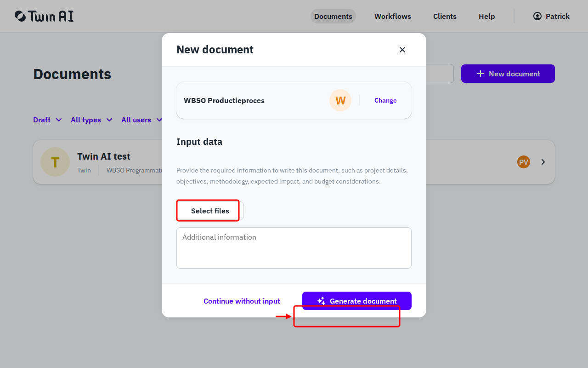Open the Documents tab

333,16
